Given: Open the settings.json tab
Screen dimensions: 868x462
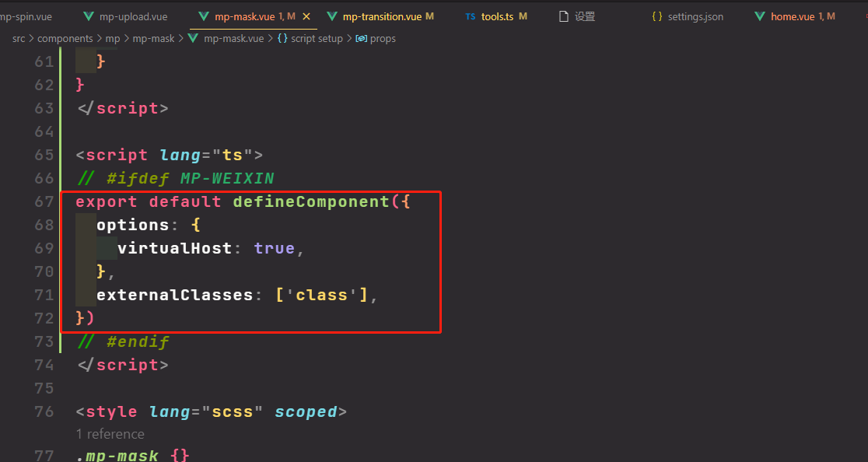Looking at the screenshot, I should coord(695,16).
